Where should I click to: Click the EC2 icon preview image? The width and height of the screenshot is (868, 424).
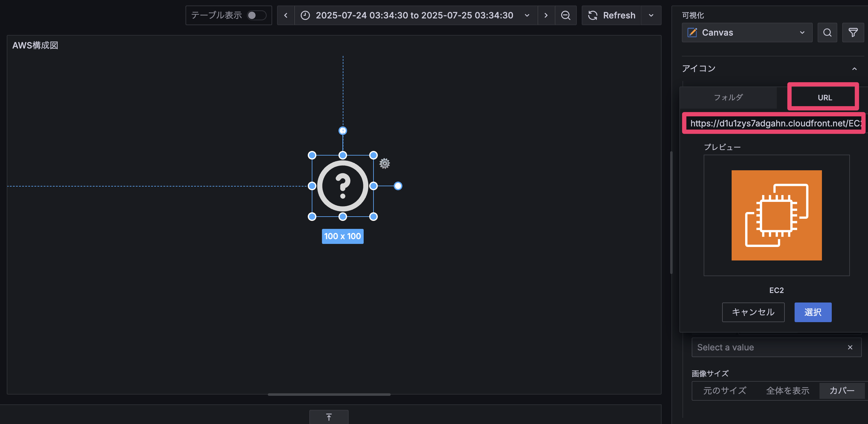pyautogui.click(x=776, y=215)
